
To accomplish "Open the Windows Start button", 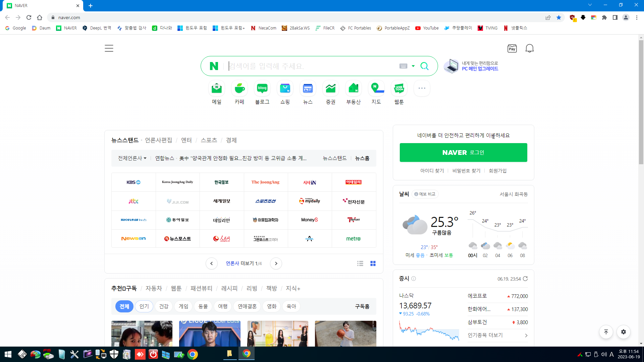I will coord(8,354).
